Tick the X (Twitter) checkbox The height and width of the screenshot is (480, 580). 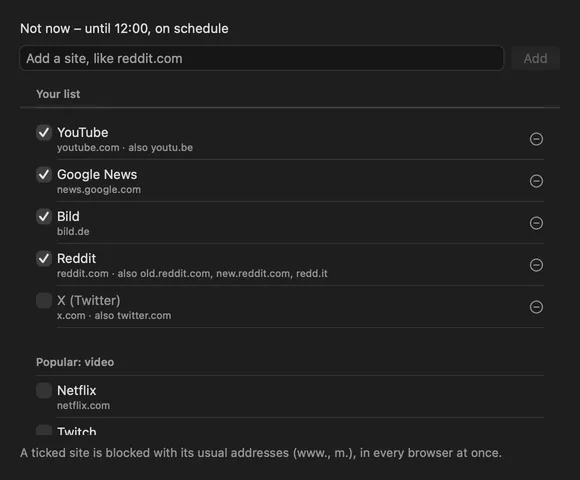44,300
